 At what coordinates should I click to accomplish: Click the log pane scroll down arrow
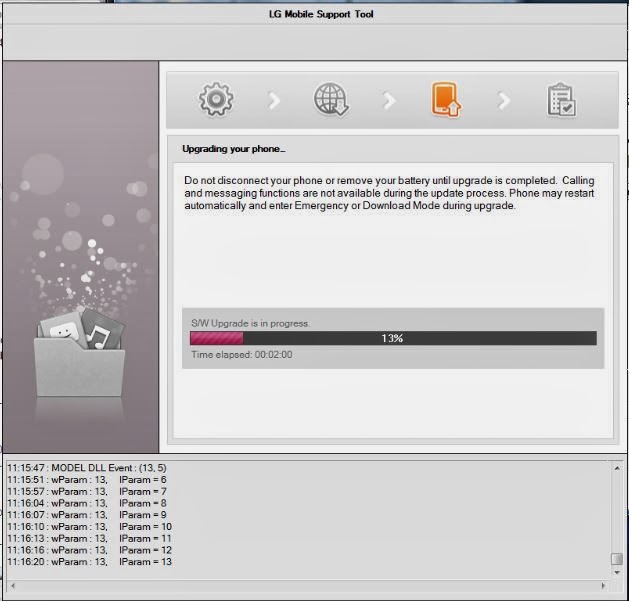[617, 573]
